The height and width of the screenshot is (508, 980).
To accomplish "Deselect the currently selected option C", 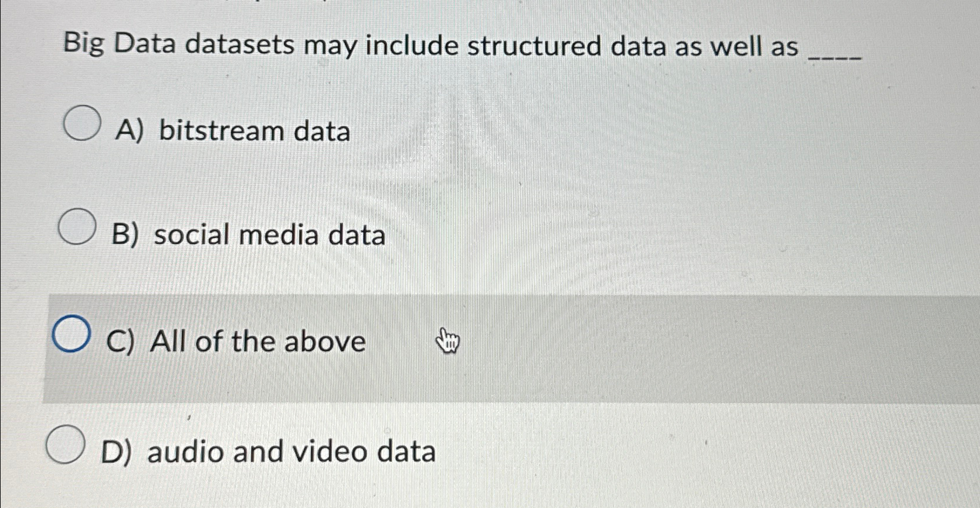I will tap(70, 334).
